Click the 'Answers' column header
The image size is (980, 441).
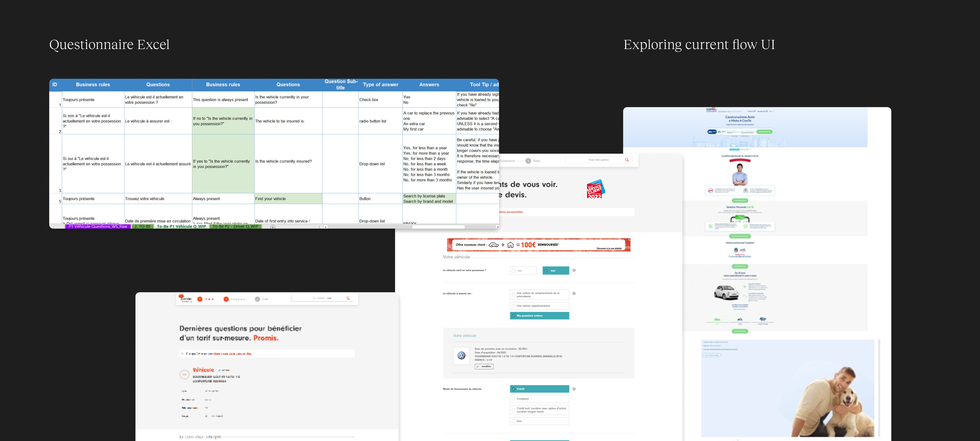[x=429, y=85]
